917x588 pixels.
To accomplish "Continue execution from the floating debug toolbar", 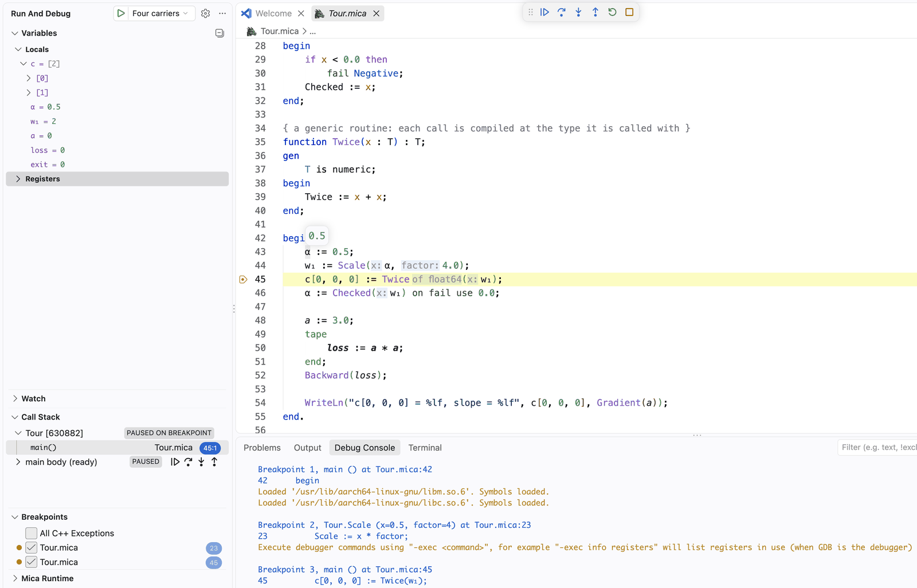I will point(544,12).
